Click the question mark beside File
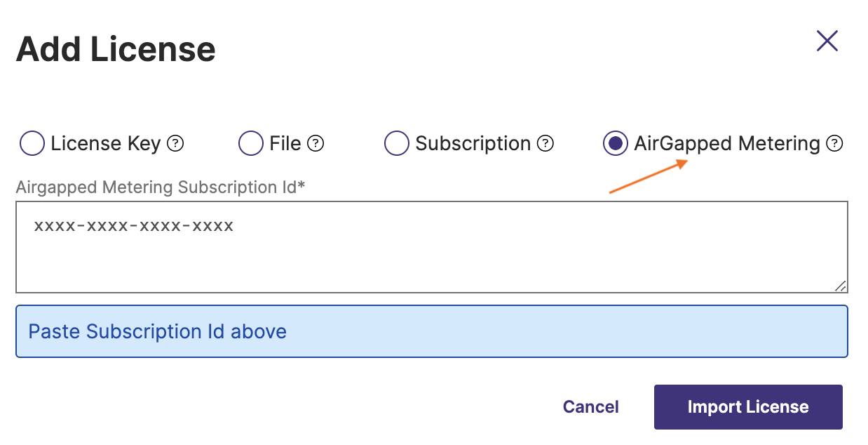 (316, 144)
